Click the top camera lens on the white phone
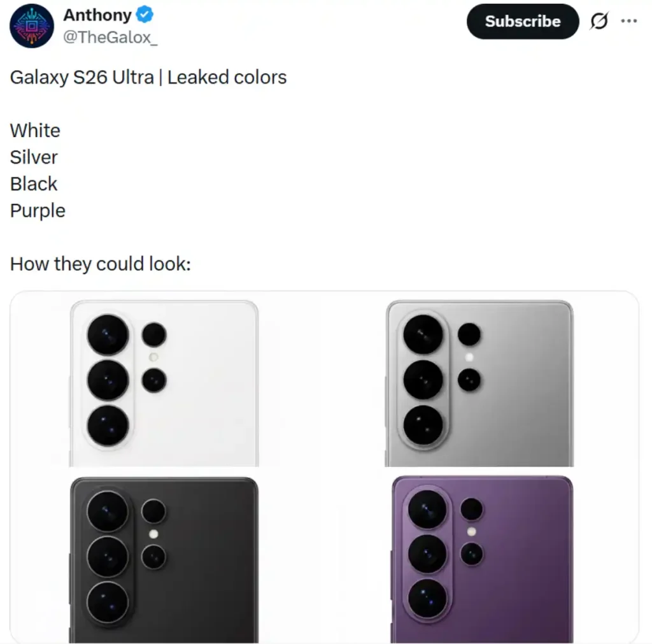 click(108, 334)
